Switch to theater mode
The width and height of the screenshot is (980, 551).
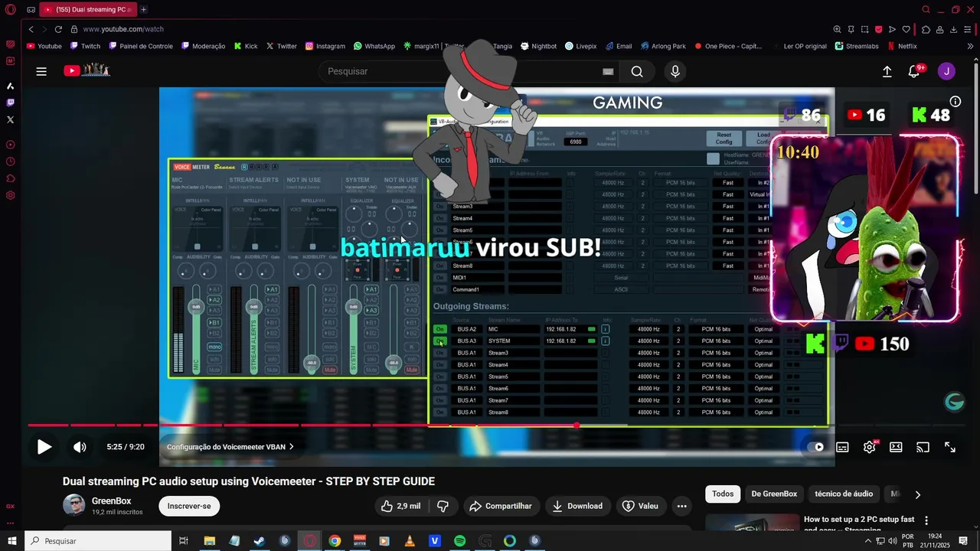tap(896, 447)
